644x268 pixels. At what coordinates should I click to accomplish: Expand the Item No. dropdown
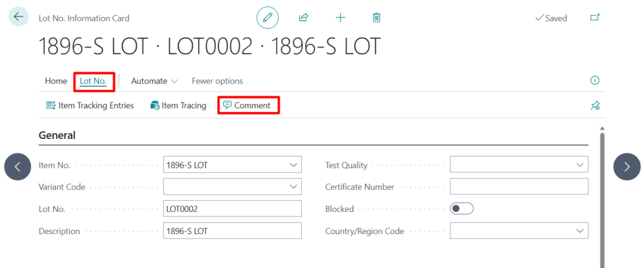pos(293,165)
